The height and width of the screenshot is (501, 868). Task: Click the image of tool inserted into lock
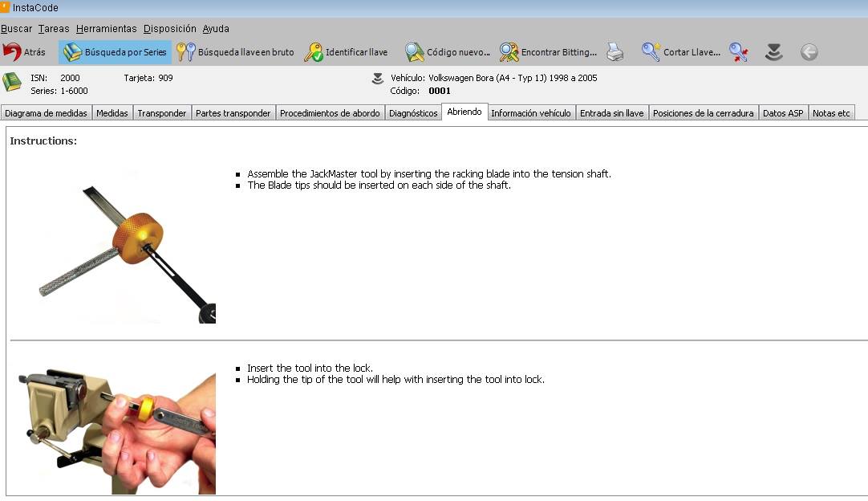coord(116,430)
